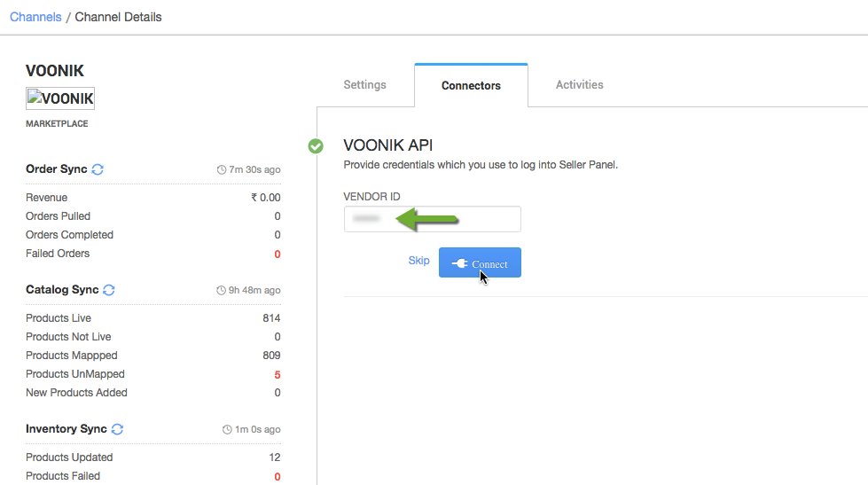868x485 pixels.
Task: Click the Inventory Sync heading
Action: [66, 428]
